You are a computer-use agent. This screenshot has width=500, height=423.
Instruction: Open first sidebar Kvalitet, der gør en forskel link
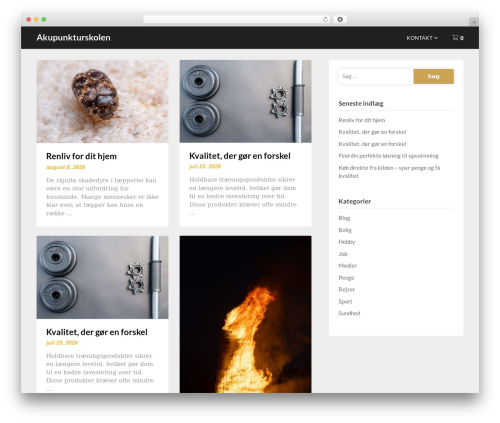pyautogui.click(x=372, y=132)
